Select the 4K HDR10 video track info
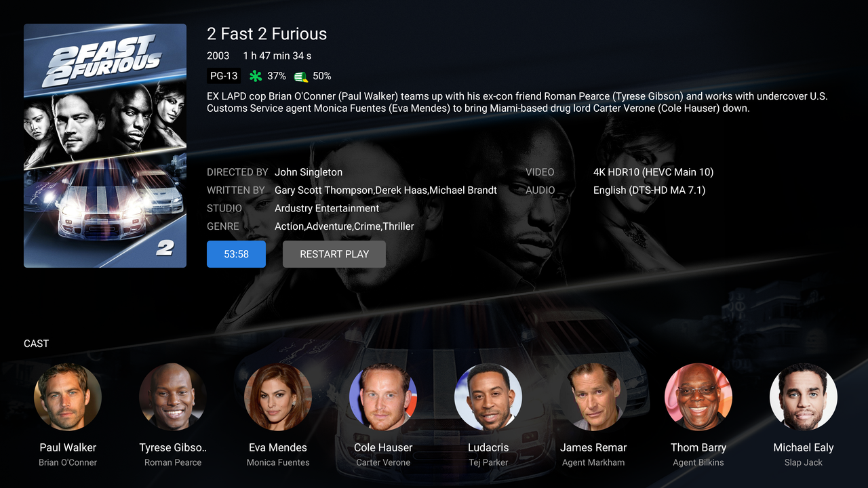Screen dimensions: 868x488 (x=653, y=172)
